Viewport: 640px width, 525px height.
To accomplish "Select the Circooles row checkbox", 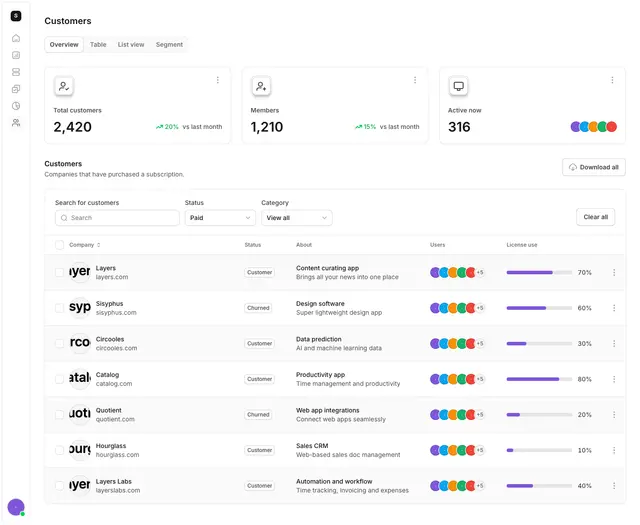I will coord(60,343).
